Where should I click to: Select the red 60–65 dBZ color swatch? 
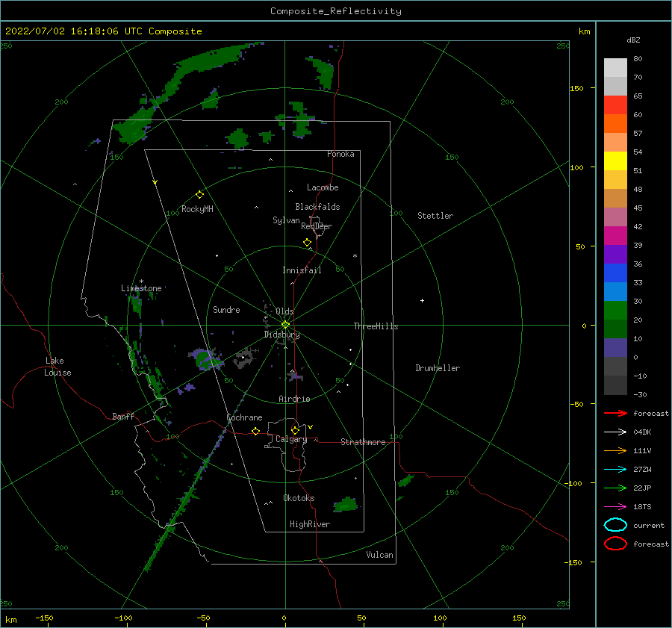(615, 105)
